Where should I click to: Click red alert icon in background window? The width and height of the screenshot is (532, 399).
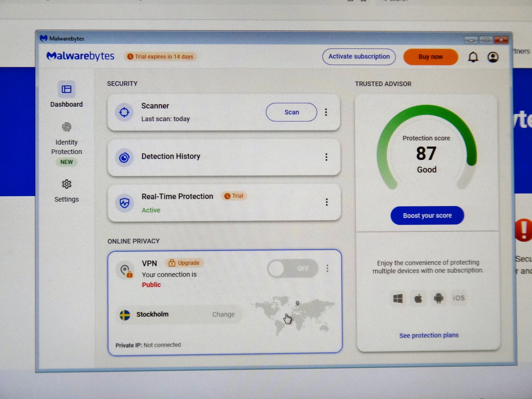pyautogui.click(x=523, y=230)
